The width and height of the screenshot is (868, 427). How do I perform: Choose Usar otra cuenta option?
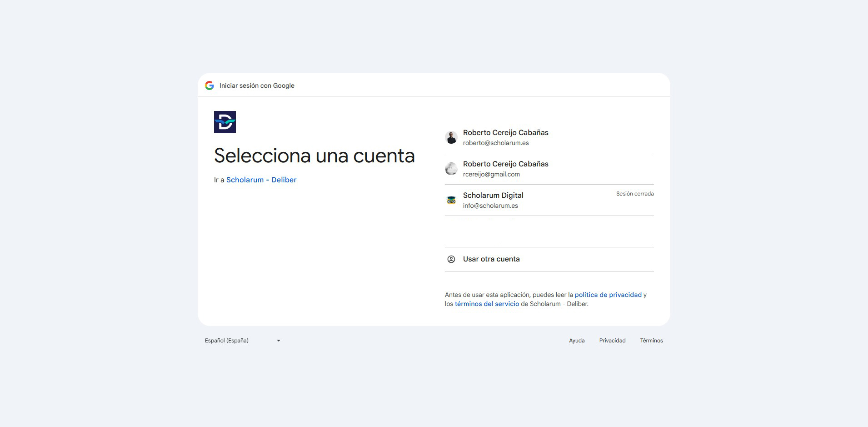pos(491,259)
